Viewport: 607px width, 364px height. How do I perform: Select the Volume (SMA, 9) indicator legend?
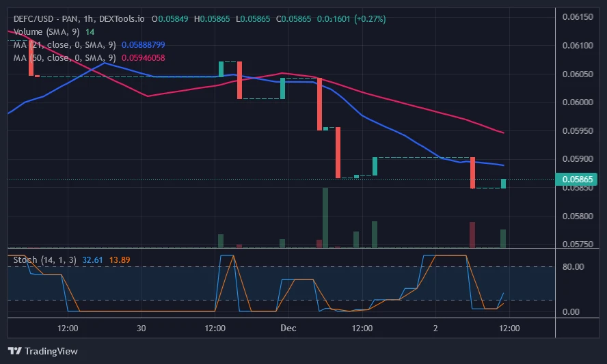click(47, 31)
